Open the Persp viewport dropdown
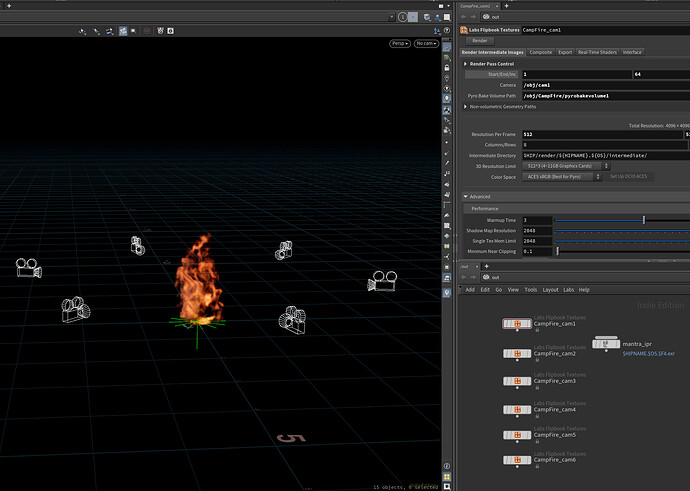Screen dimensions: 690x491 click(399, 44)
